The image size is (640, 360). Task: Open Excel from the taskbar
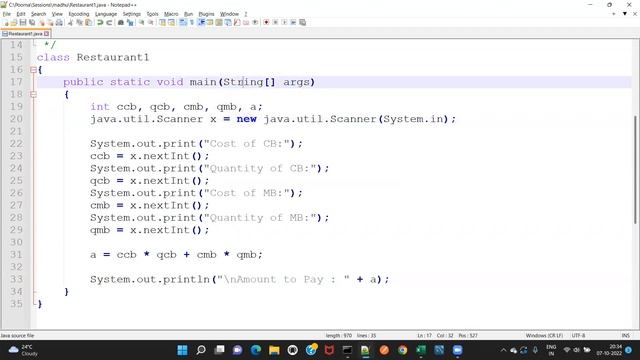421,350
